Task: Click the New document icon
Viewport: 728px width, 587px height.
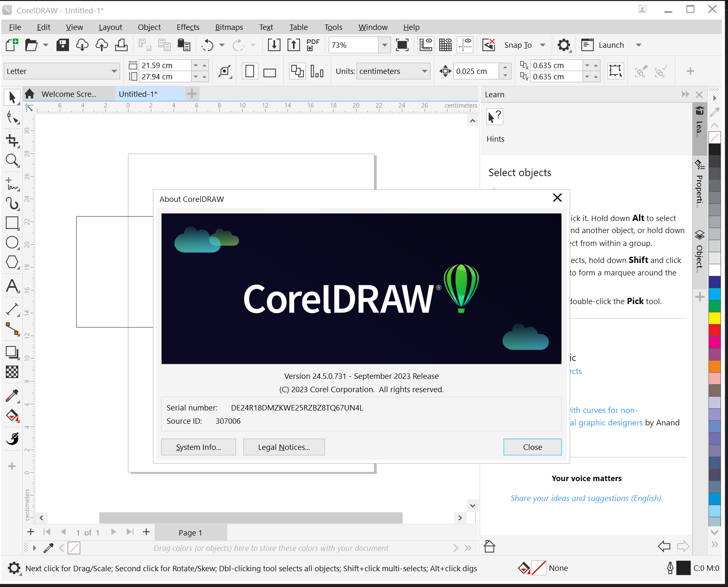Action: click(x=12, y=45)
